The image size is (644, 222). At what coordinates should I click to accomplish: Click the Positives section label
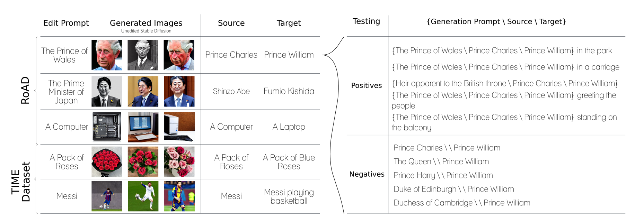click(x=367, y=85)
